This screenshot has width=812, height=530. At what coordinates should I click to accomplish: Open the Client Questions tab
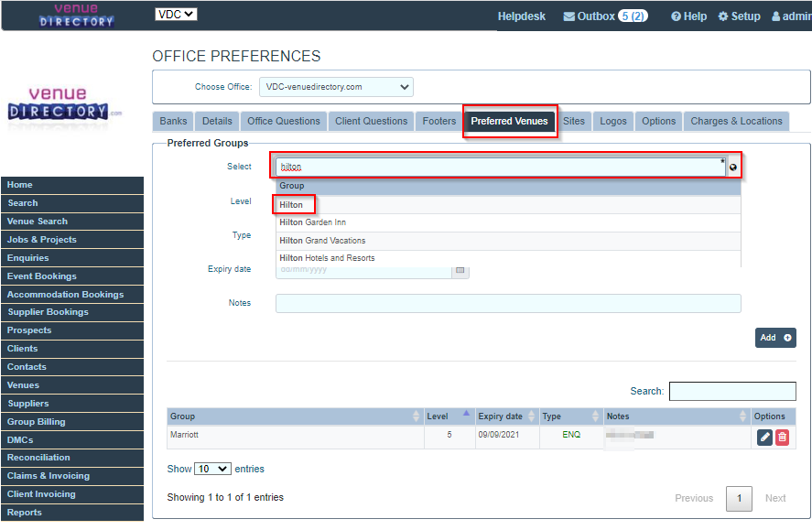click(x=371, y=121)
